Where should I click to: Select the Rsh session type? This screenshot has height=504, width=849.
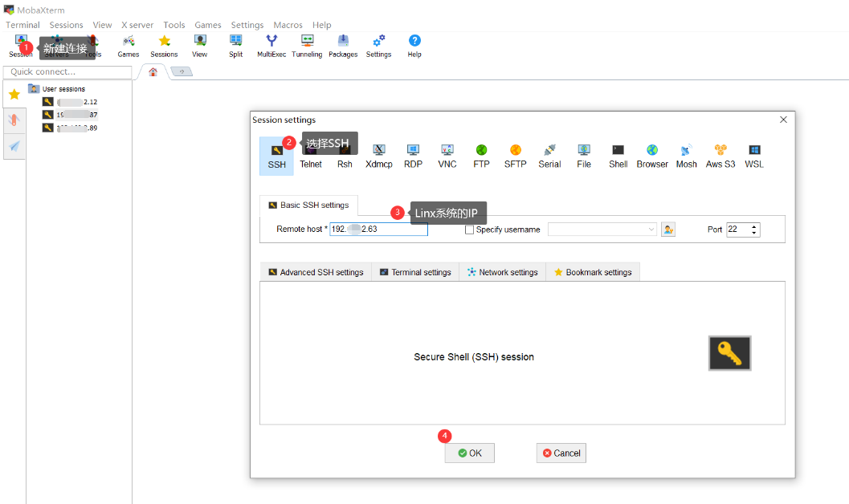pos(345,156)
